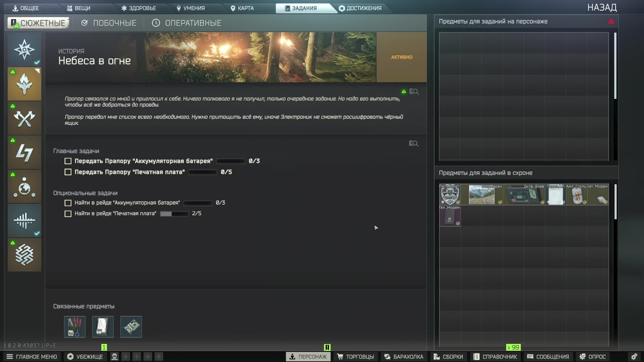This screenshot has height=362, width=644.
Task: Check 'Передать Прапору Аккумуляторная батарея' task box
Action: click(68, 161)
